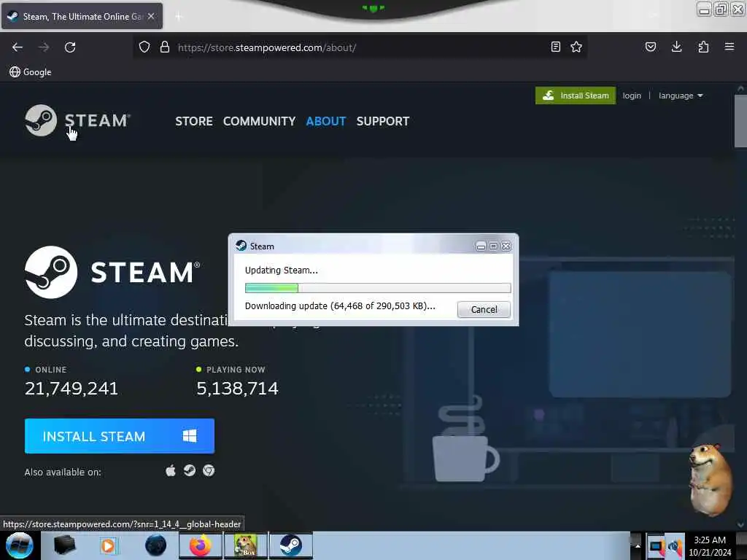Switch to Firefox in the taskbar
747x560 pixels.
201,545
